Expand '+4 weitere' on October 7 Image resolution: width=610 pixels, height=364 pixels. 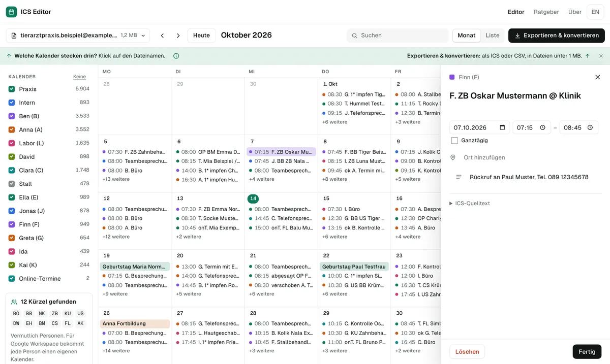pos(262,179)
